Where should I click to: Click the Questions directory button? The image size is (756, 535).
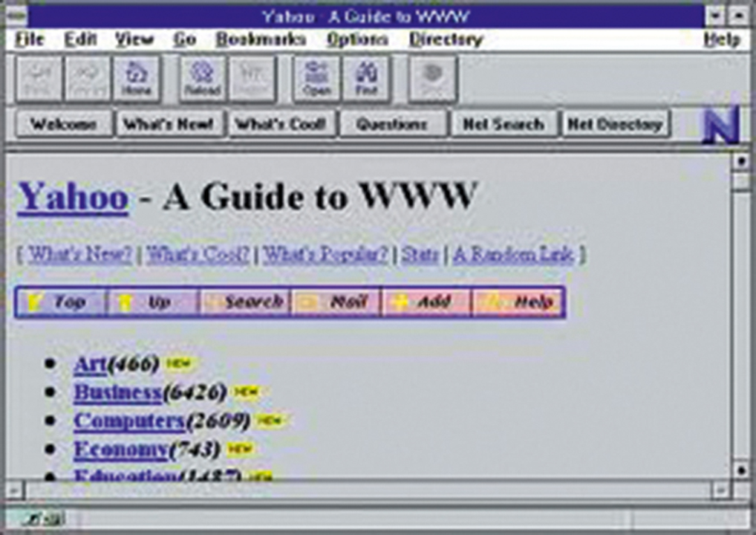(392, 125)
